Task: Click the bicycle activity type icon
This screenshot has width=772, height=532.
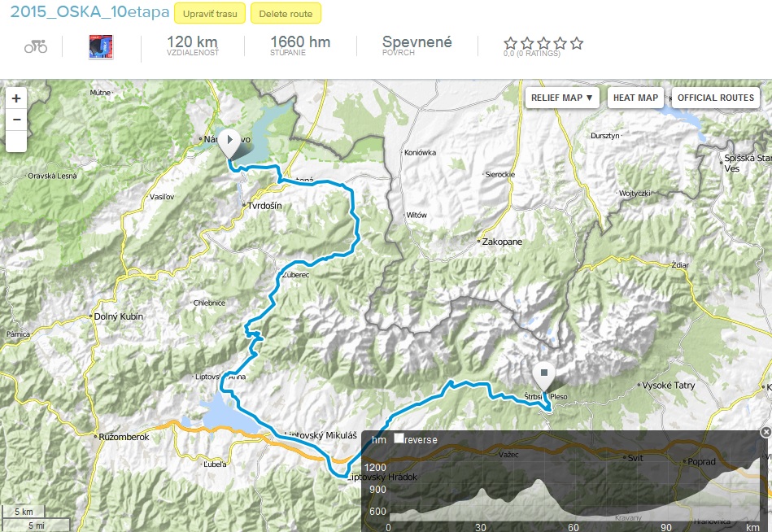Action: [x=36, y=46]
